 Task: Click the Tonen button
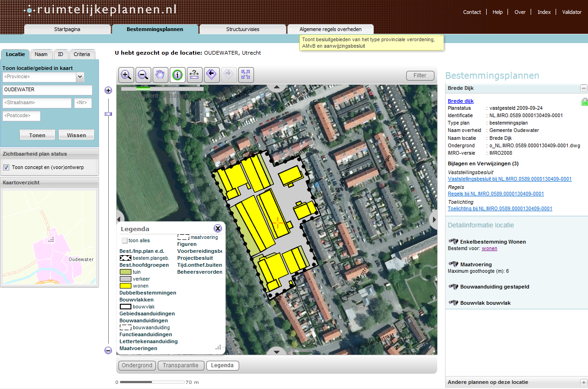[37, 135]
